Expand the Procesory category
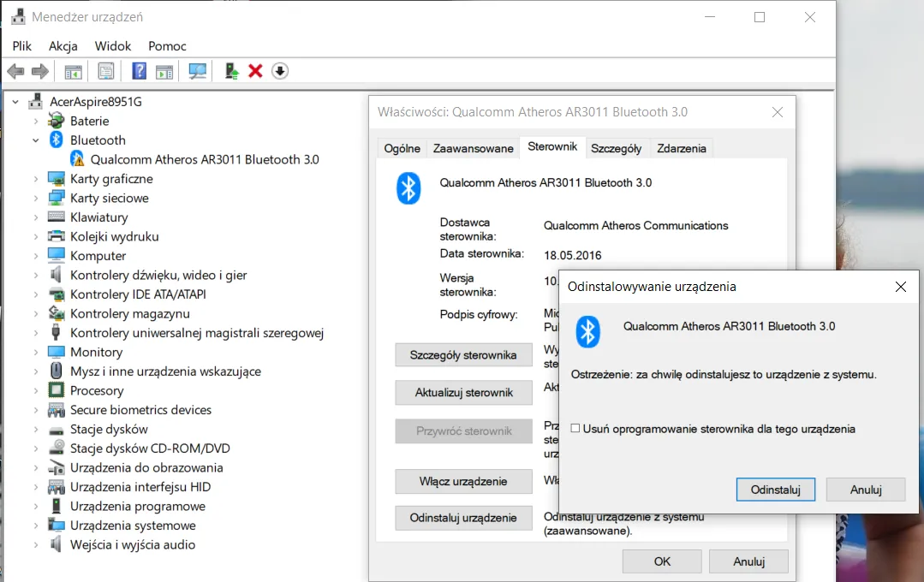Screen dimensions: 924x582 36,391
